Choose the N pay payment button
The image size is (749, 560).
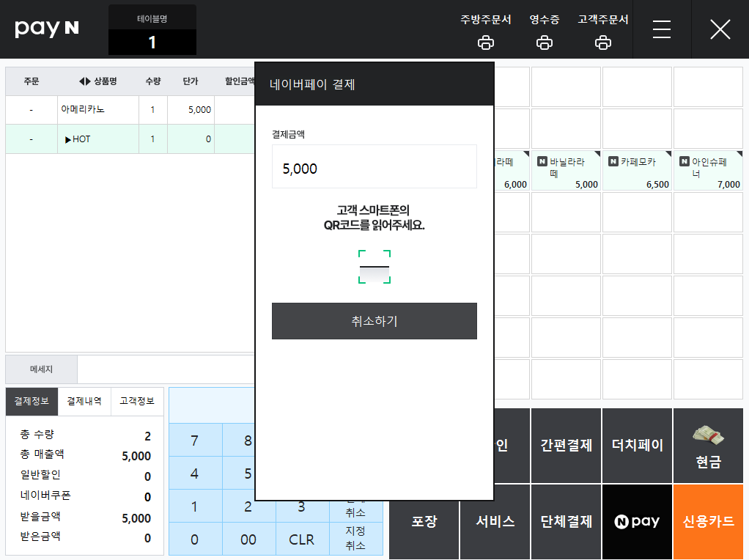(637, 521)
